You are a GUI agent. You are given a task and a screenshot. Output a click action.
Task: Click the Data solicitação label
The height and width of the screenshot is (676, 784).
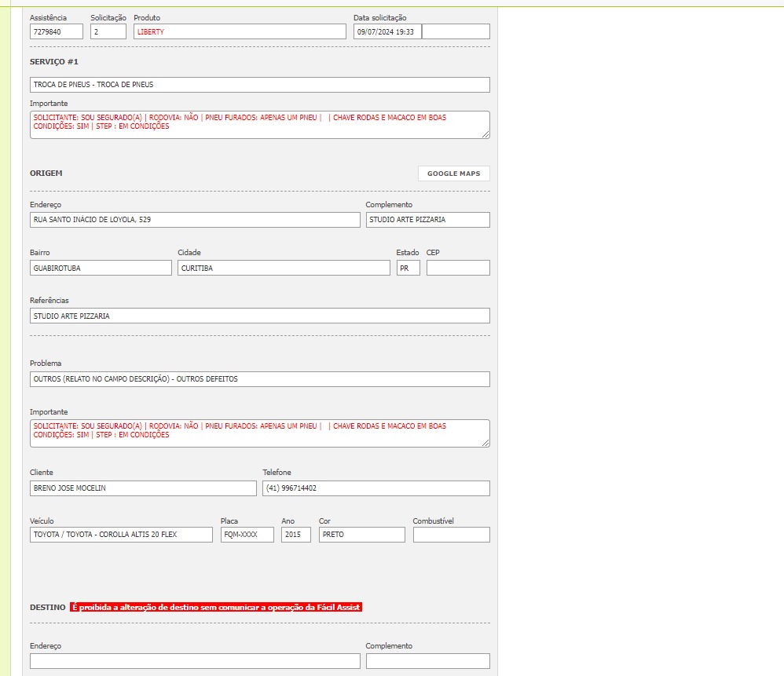click(x=380, y=17)
